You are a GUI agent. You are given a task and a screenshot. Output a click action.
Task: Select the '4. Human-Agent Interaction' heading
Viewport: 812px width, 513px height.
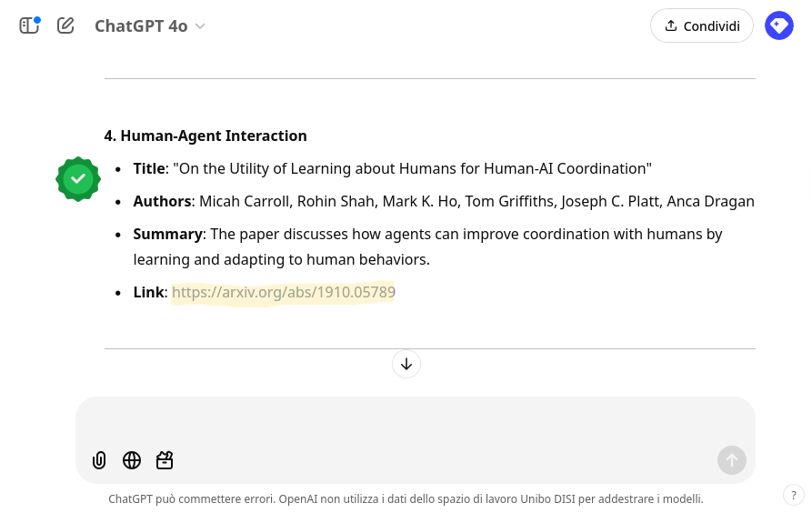coord(206,136)
